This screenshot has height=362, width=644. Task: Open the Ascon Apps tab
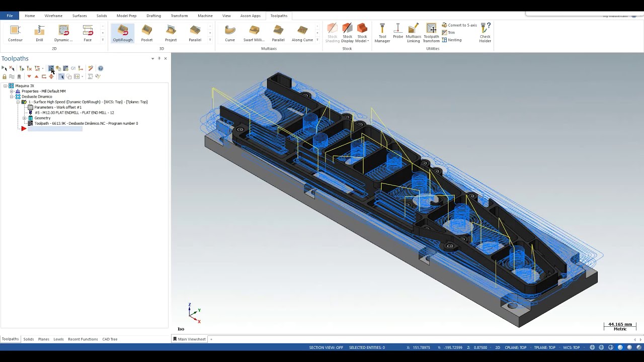coord(251,16)
